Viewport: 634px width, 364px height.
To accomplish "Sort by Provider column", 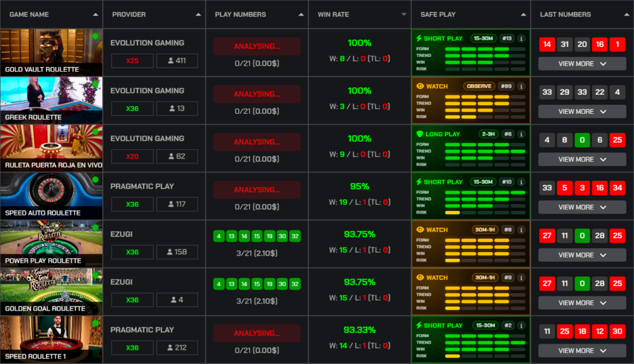I will pyautogui.click(x=198, y=15).
